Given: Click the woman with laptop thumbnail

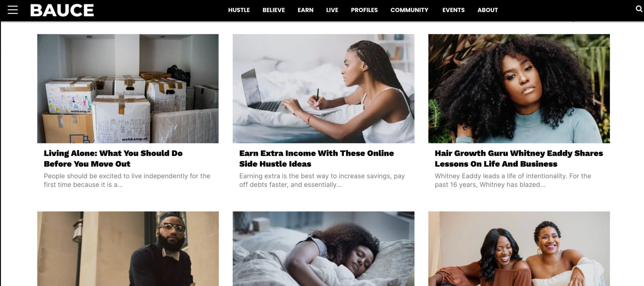Looking at the screenshot, I should coord(323,89).
